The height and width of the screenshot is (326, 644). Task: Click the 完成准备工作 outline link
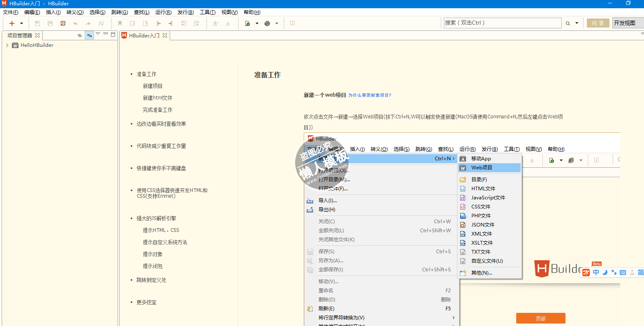(x=158, y=110)
